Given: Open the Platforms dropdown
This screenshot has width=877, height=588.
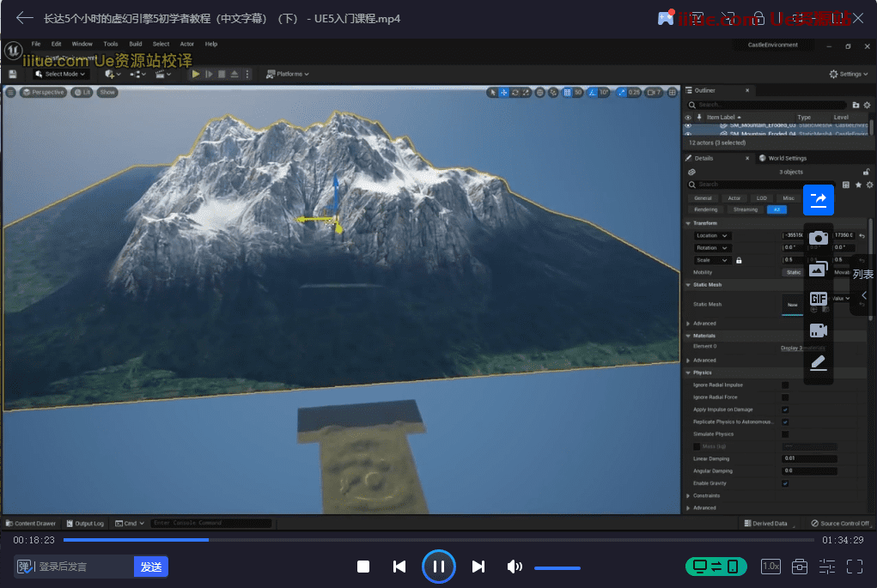Looking at the screenshot, I should click(289, 74).
